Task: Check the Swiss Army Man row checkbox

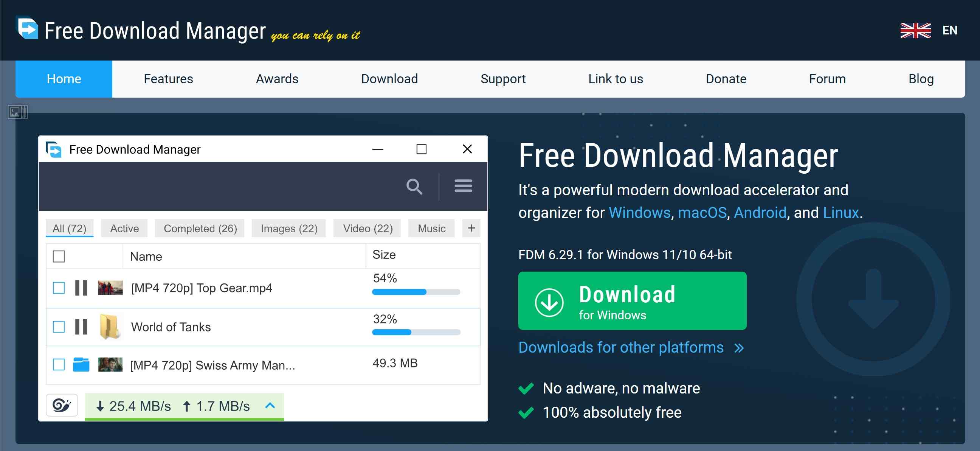Action: click(x=59, y=365)
